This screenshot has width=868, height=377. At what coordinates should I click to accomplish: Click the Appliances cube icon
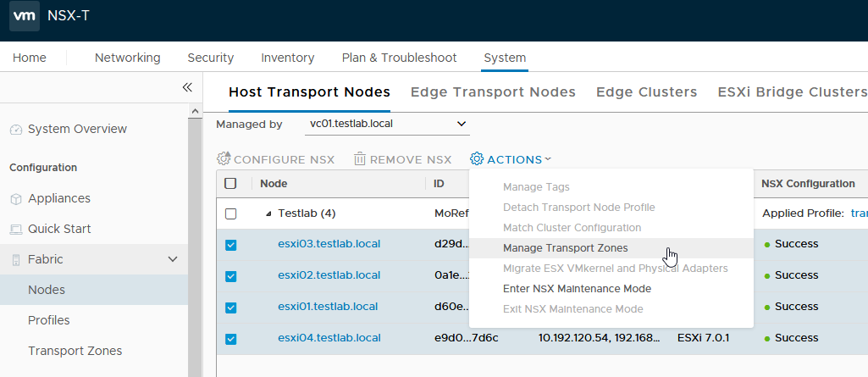click(16, 199)
